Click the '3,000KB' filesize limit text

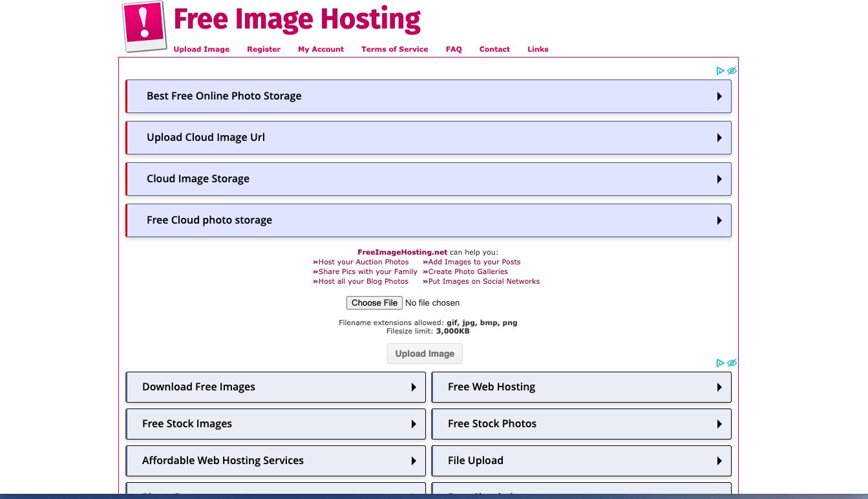(453, 331)
